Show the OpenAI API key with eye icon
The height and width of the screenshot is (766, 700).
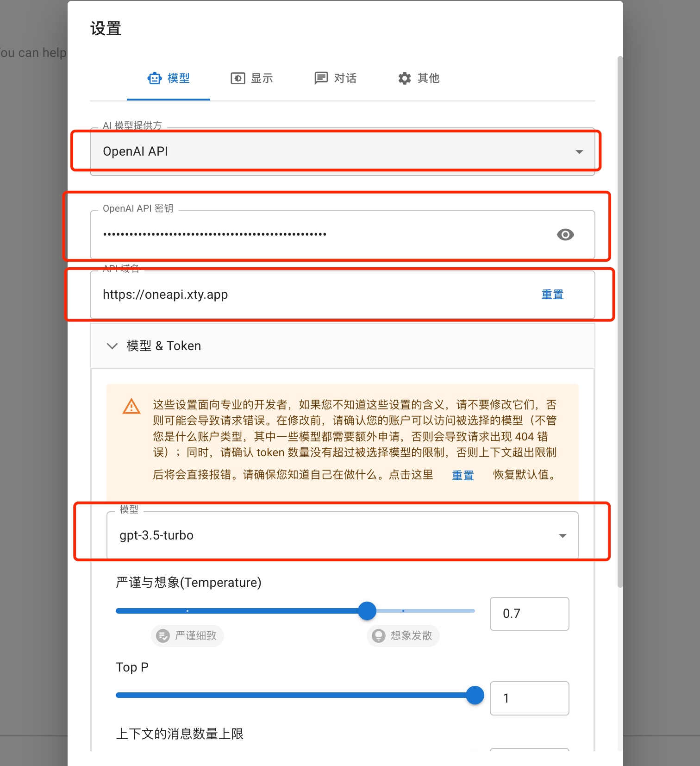565,235
